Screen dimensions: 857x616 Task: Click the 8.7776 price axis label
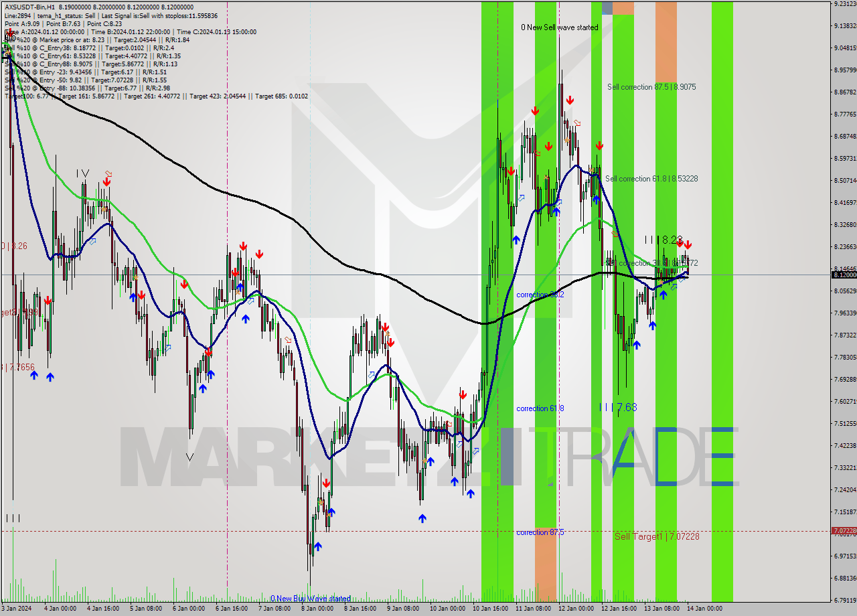tap(845, 114)
